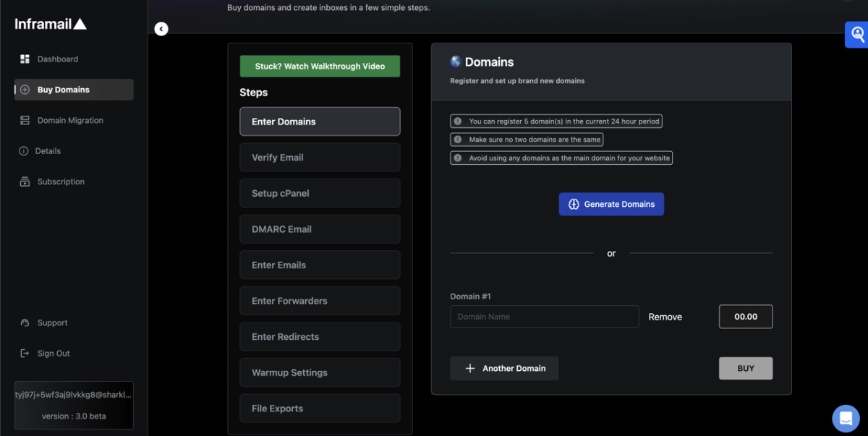The height and width of the screenshot is (436, 868).
Task: Click the Details info icon
Action: 25,151
